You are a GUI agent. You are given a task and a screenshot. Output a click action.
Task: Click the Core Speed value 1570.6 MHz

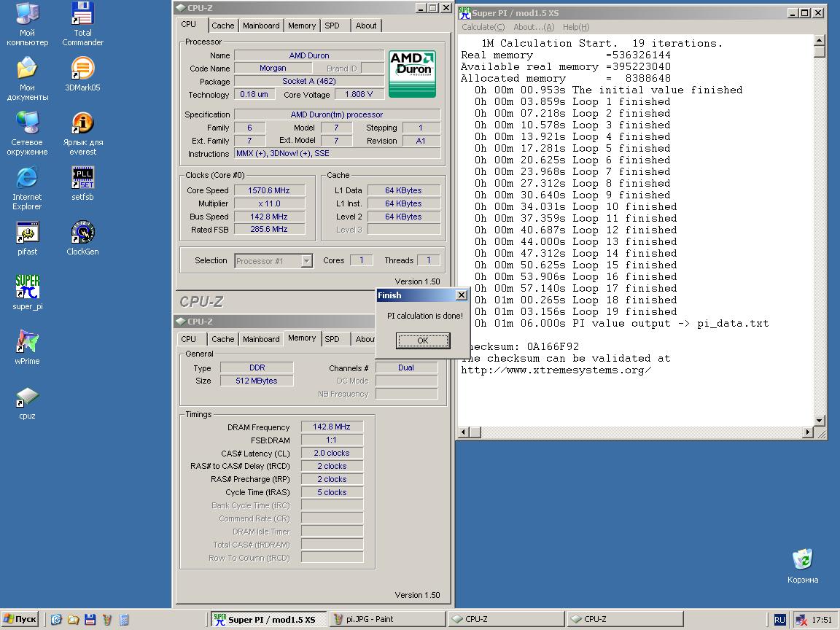click(269, 190)
